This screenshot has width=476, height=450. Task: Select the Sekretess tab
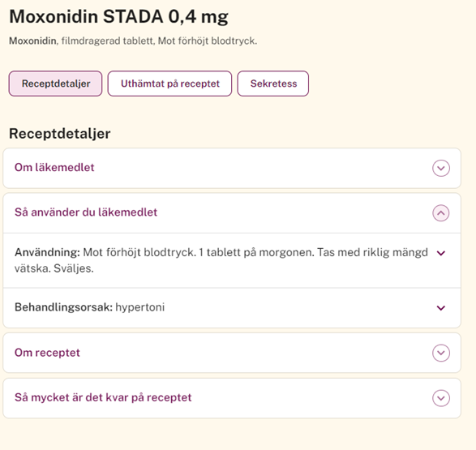273,84
